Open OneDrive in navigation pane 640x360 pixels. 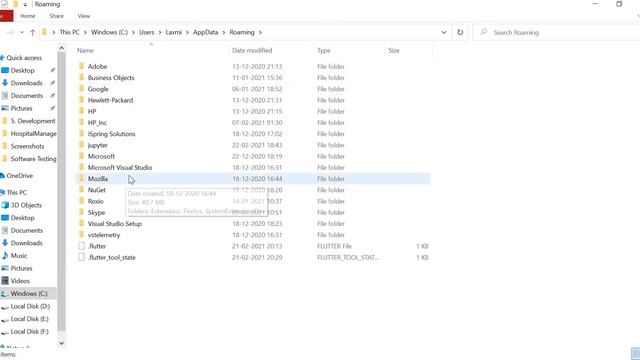[x=19, y=176]
